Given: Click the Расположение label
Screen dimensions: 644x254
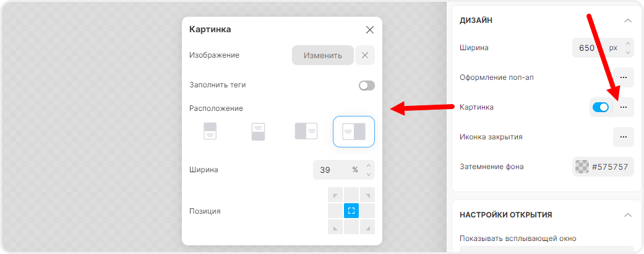Looking at the screenshot, I should click(216, 108).
